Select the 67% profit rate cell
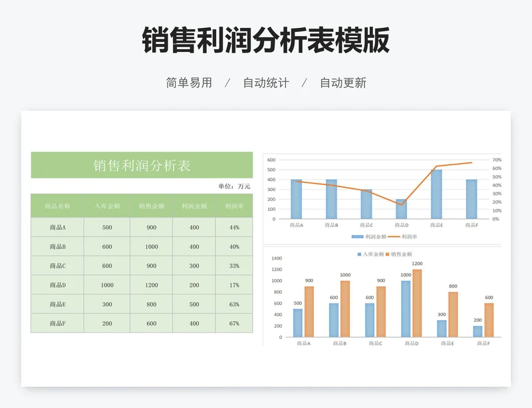Image resolution: width=532 pixels, height=408 pixels. [x=234, y=323]
